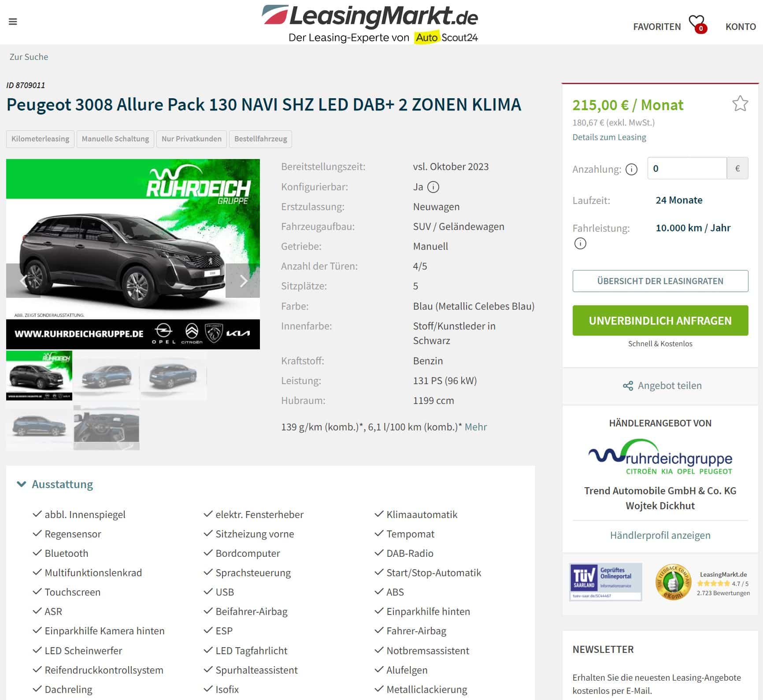Select the 10.000 km / Jahr value
The width and height of the screenshot is (763, 700).
tap(693, 228)
